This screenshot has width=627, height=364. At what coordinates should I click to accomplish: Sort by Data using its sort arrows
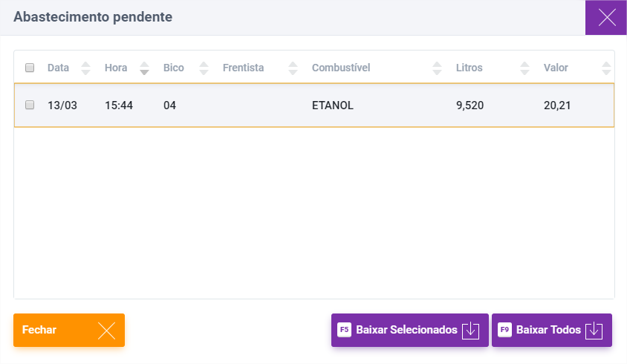(x=85, y=68)
